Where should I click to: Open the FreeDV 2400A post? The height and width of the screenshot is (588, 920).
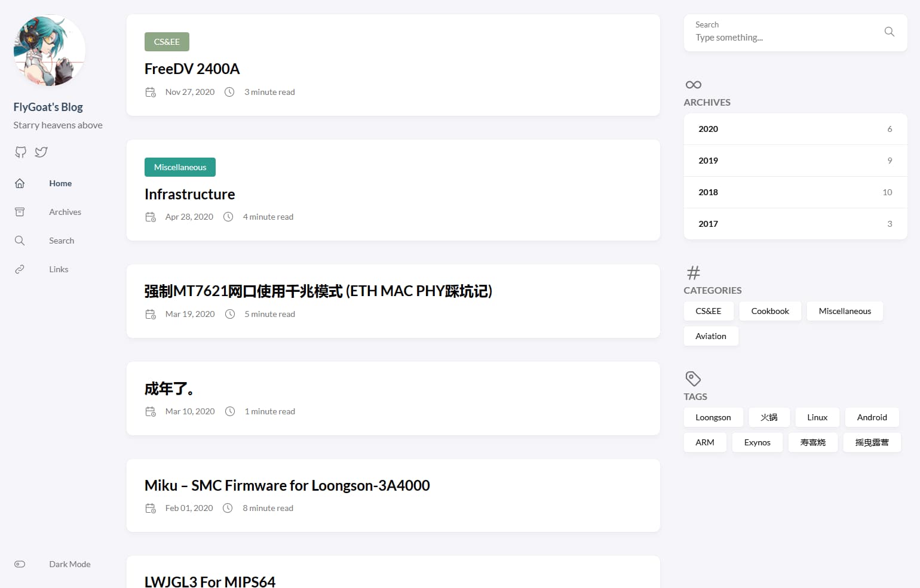192,69
